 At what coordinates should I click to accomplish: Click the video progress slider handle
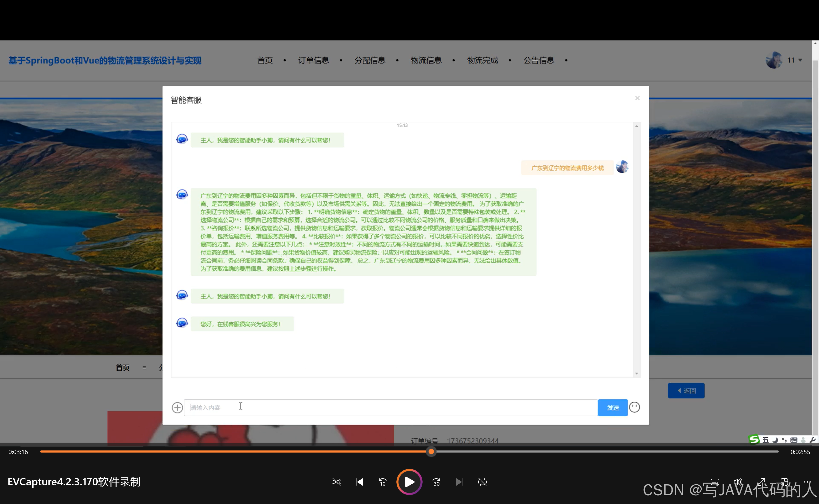pos(431,452)
